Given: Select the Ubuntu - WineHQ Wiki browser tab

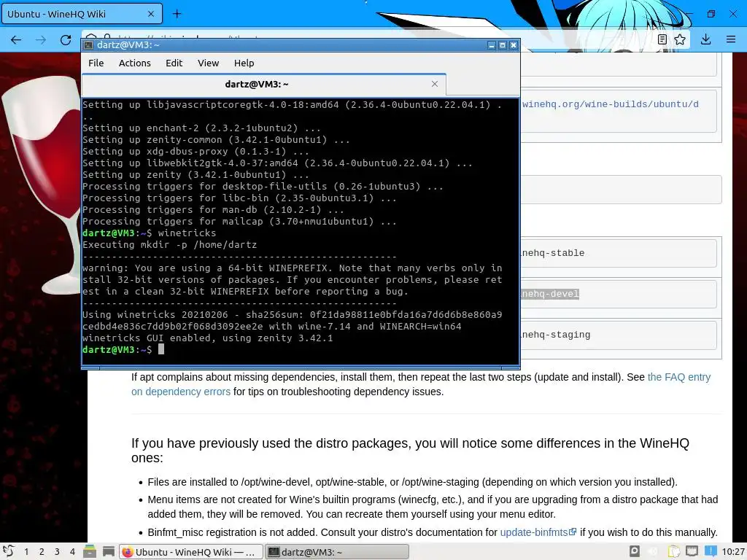Looking at the screenshot, I should [82, 14].
